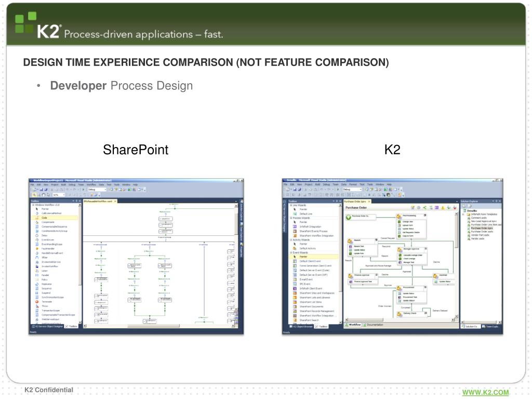Switch to K2 Object Browser tab
532x399 pixels.
pos(301,326)
